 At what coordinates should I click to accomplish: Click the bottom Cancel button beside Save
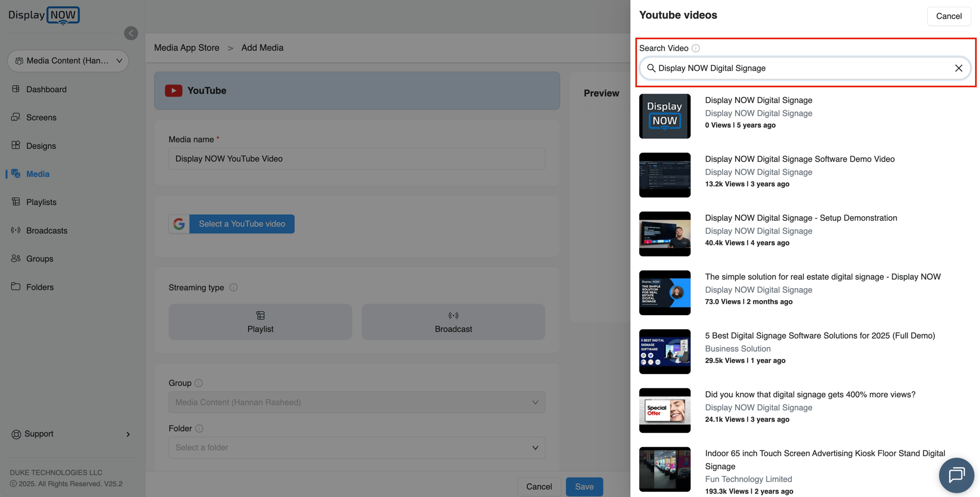coord(539,486)
